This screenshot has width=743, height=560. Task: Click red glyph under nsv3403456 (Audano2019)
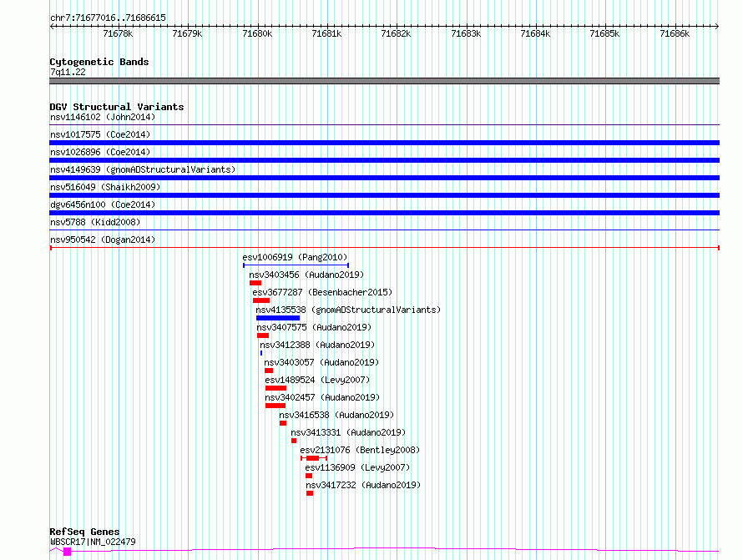click(x=255, y=283)
